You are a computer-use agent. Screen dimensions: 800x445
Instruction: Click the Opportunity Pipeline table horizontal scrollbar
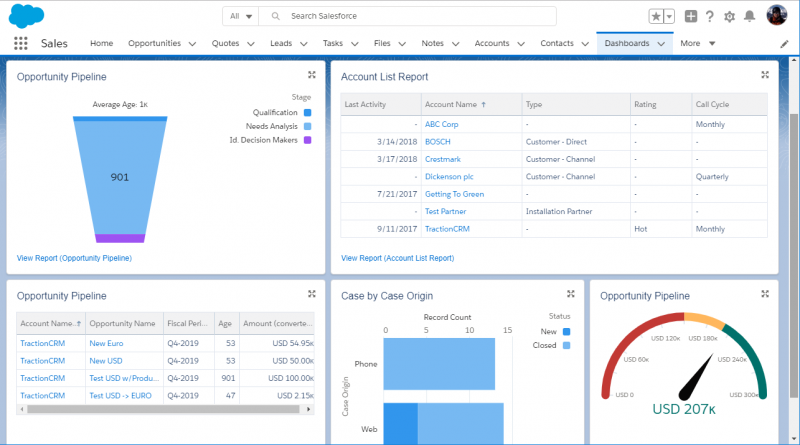point(163,409)
